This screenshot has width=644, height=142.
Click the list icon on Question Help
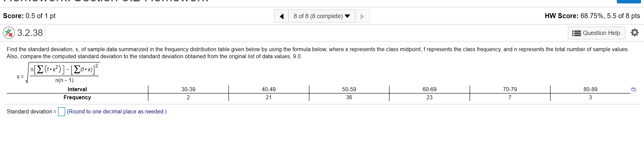coord(576,33)
